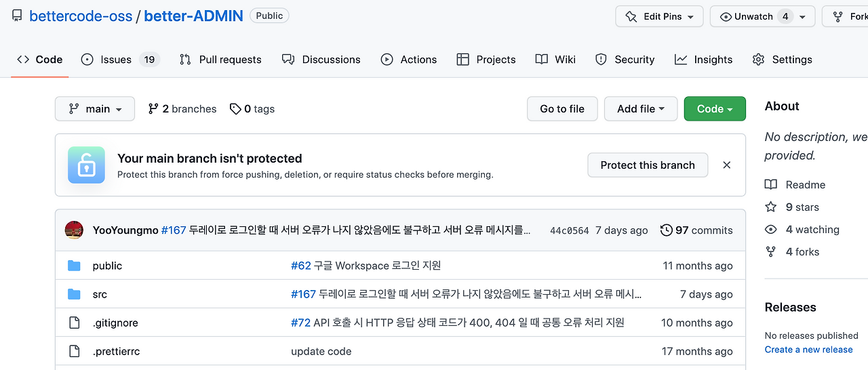Open commit hash 44c0564
This screenshot has height=370, width=868.
[570, 231]
